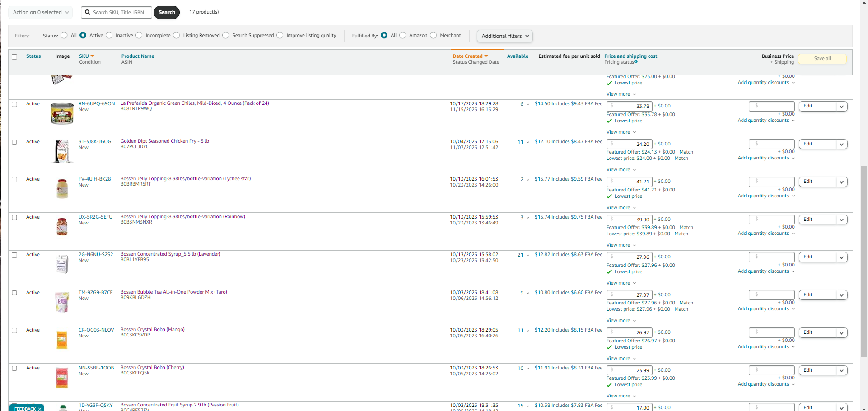Tick the select-all header checkbox
Viewport: 868px width, 411px height.
(x=14, y=57)
